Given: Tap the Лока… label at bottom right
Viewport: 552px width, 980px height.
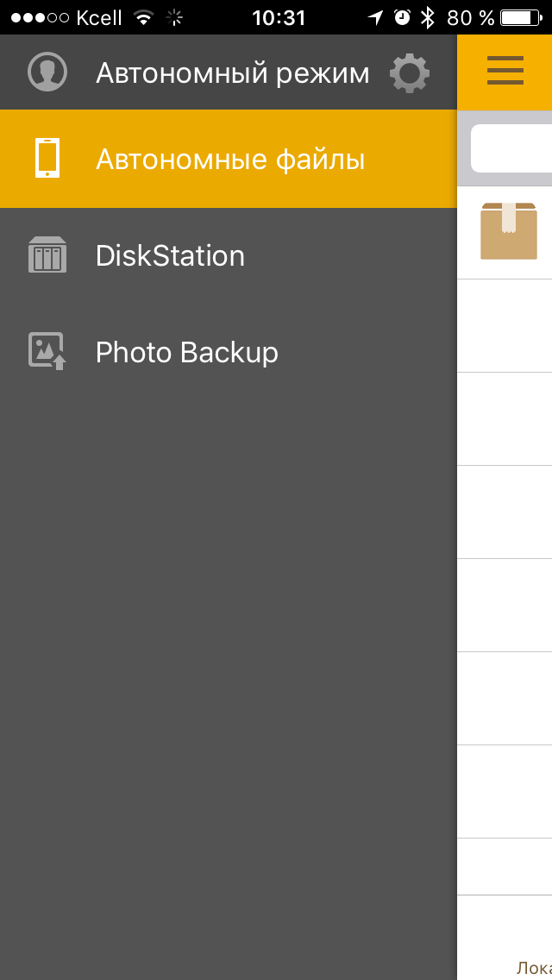Looking at the screenshot, I should (534, 968).
